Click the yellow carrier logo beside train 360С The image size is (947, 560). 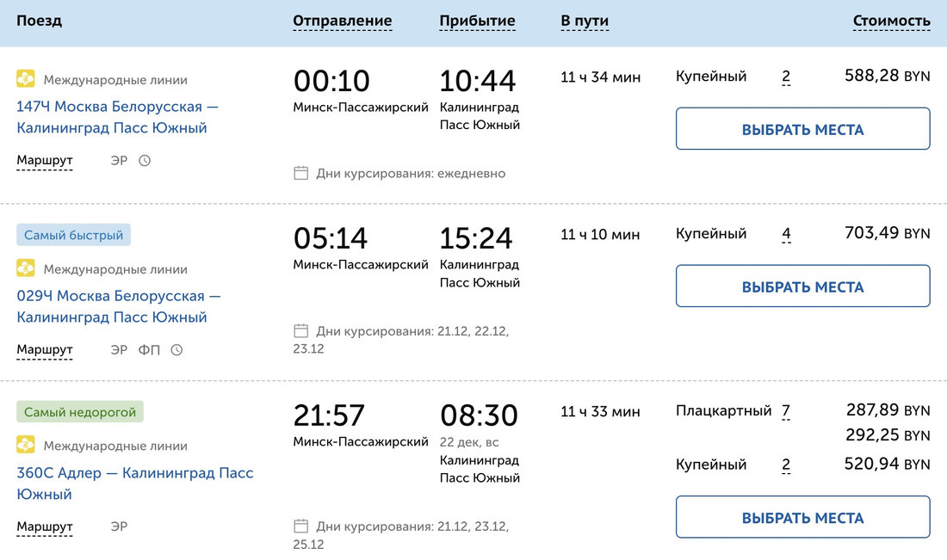(x=26, y=445)
